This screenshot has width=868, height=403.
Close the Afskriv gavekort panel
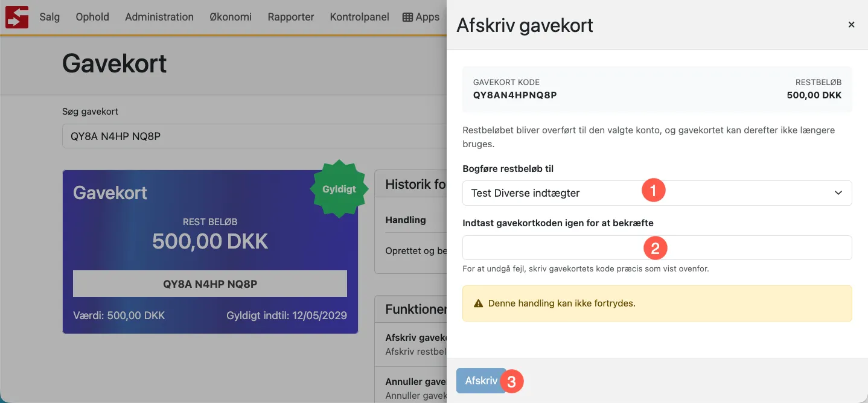coord(851,25)
